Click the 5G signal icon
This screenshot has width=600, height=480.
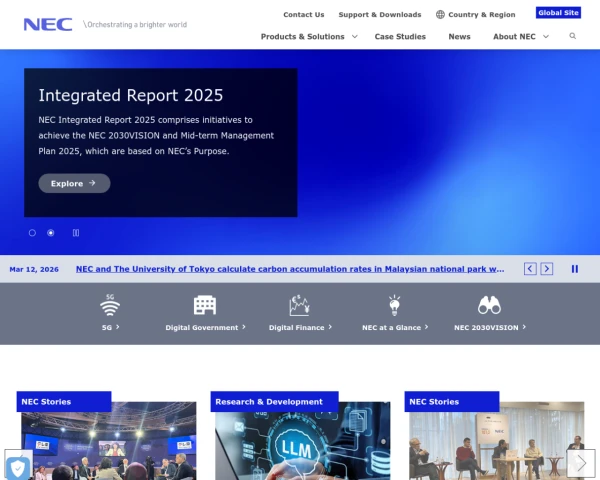[110, 305]
